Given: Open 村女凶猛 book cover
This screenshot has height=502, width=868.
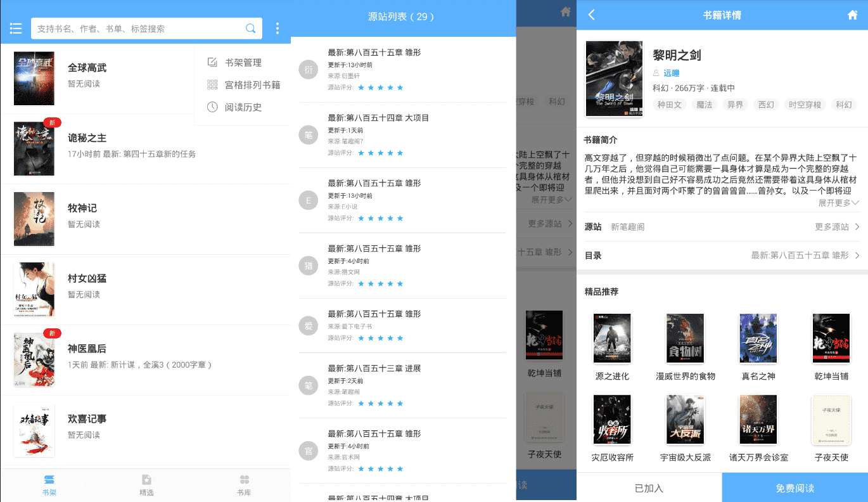Looking at the screenshot, I should (34, 290).
